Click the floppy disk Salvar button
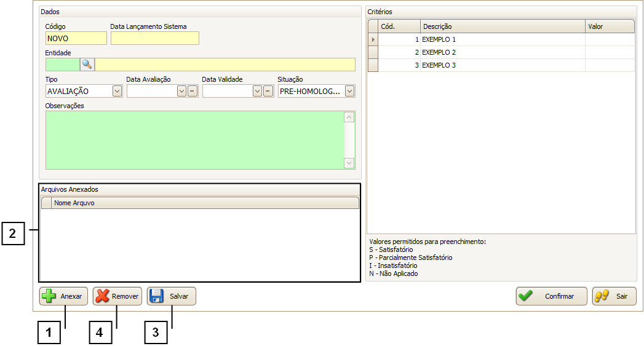Screen dimensions: 644x346 172,296
